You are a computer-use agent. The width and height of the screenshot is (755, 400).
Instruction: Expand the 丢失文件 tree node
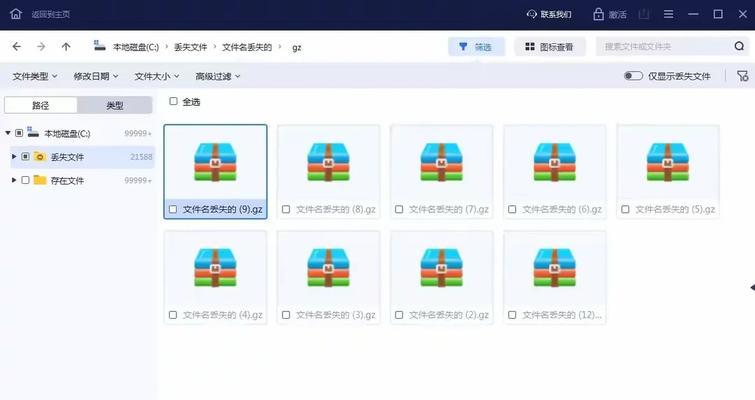tap(14, 156)
